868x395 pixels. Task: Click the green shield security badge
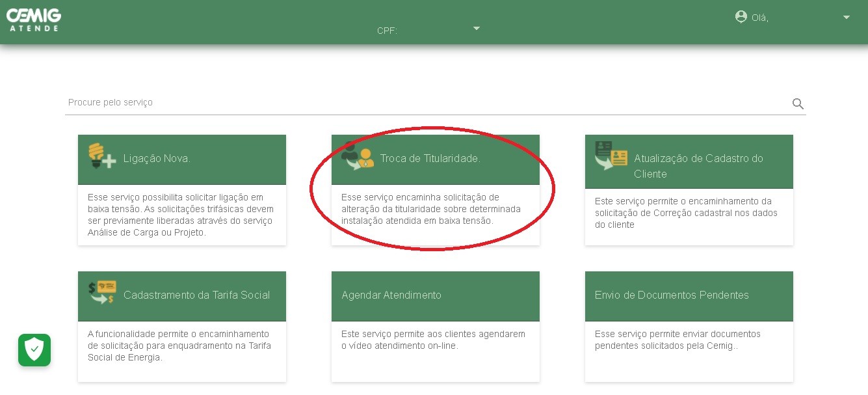[x=34, y=350]
